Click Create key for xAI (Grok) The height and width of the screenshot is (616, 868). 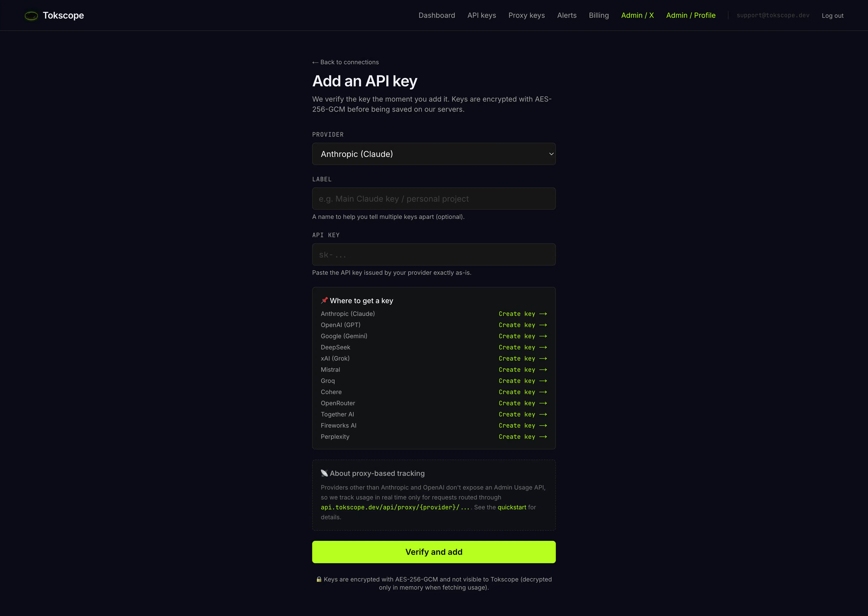pyautogui.click(x=523, y=359)
